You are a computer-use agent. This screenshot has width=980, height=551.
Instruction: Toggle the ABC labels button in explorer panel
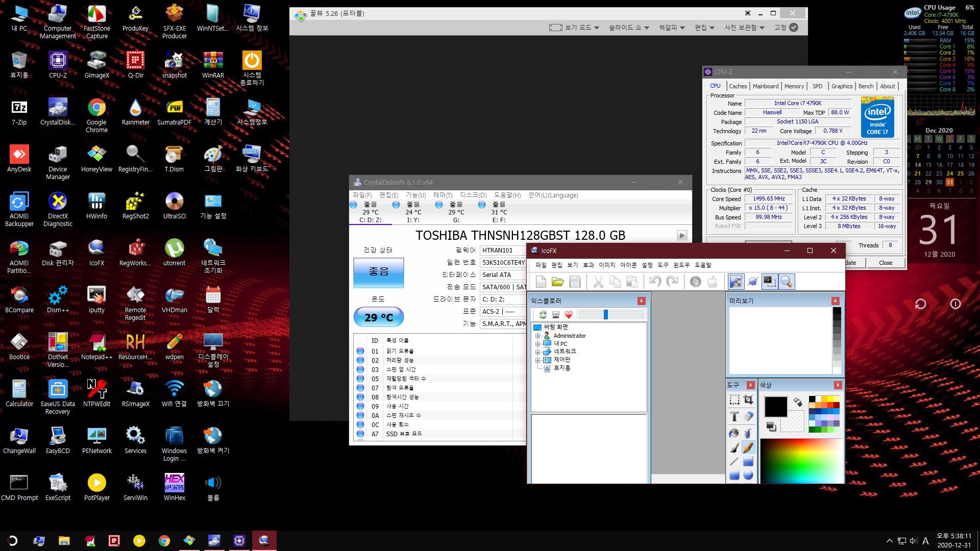(556, 315)
